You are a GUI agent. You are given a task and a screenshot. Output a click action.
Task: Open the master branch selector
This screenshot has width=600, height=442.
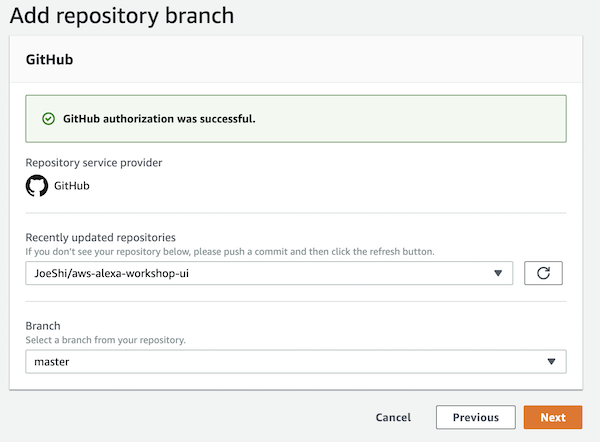(296, 362)
